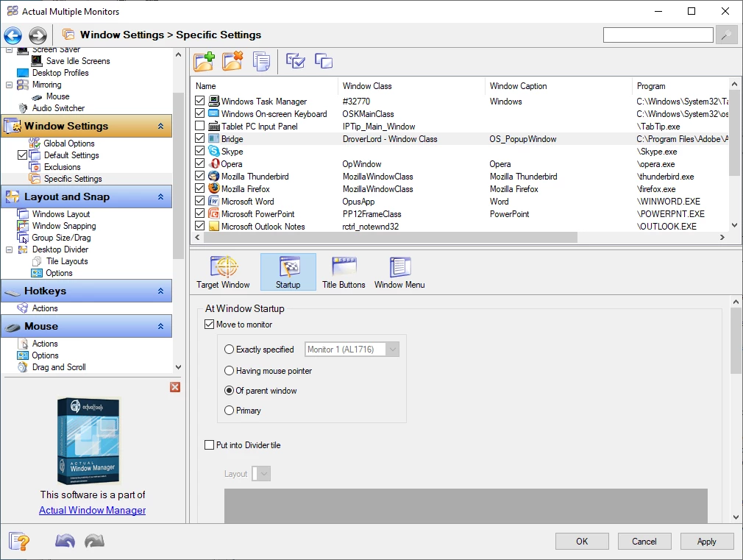Click the add new window rule icon
Screen dimensions: 743x560
tap(205, 61)
